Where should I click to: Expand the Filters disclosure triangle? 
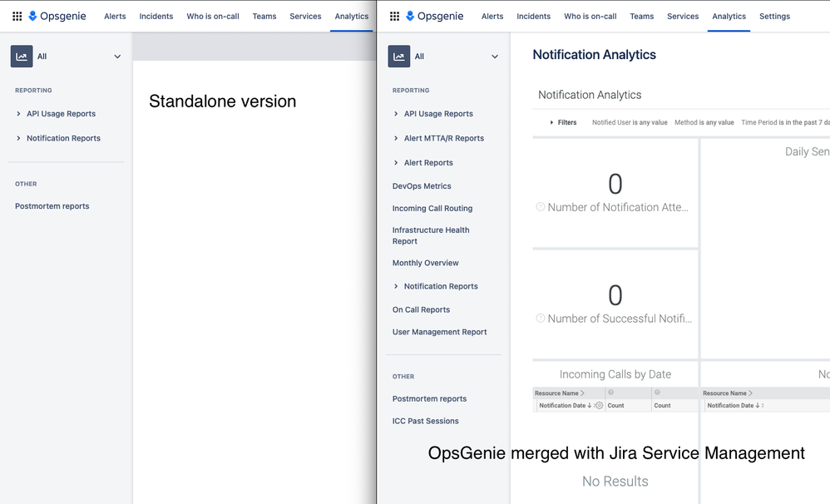551,122
